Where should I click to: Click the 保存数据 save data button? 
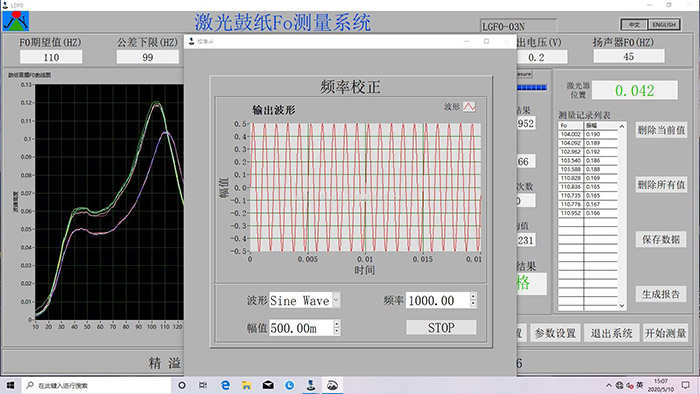click(x=661, y=239)
